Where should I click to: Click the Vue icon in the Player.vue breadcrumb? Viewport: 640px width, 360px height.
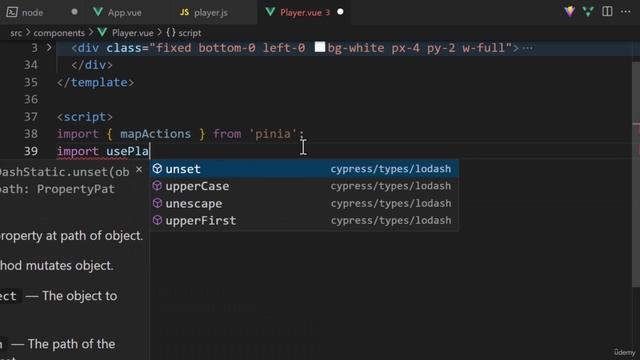tap(102, 32)
